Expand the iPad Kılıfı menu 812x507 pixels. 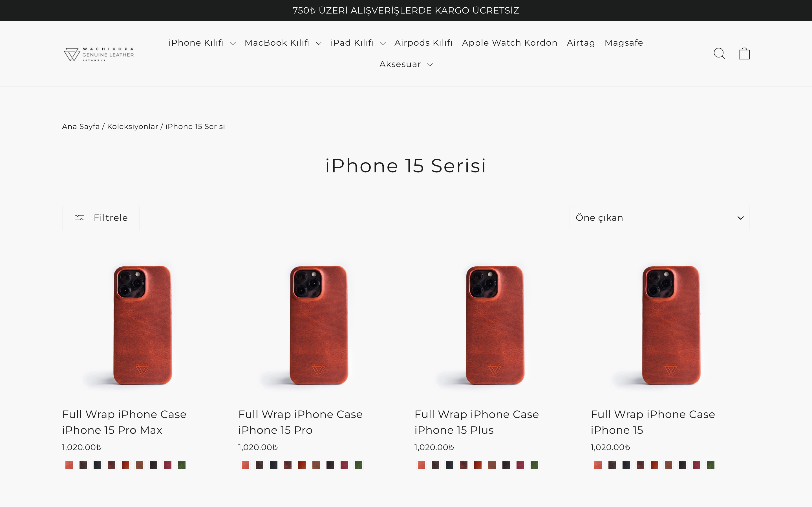point(358,43)
